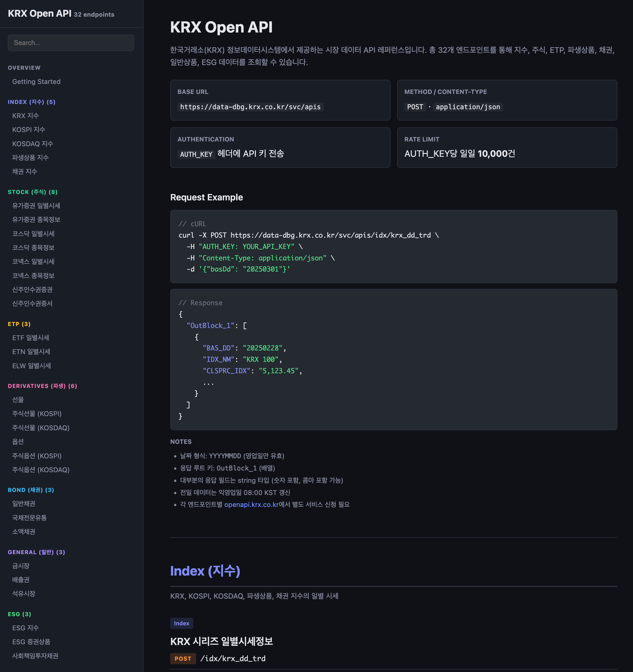Click the NOTES heading
The height and width of the screenshot is (672, 633).
[x=181, y=441]
